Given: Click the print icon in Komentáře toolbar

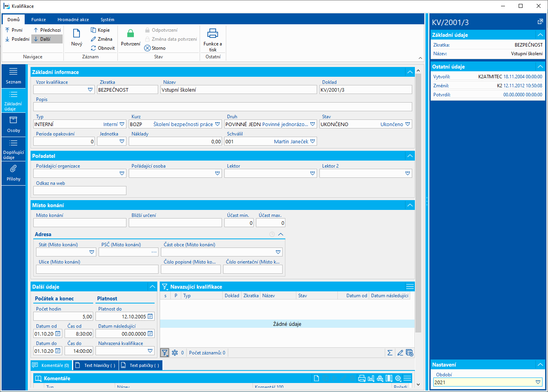Looking at the screenshot, I should pos(362,378).
